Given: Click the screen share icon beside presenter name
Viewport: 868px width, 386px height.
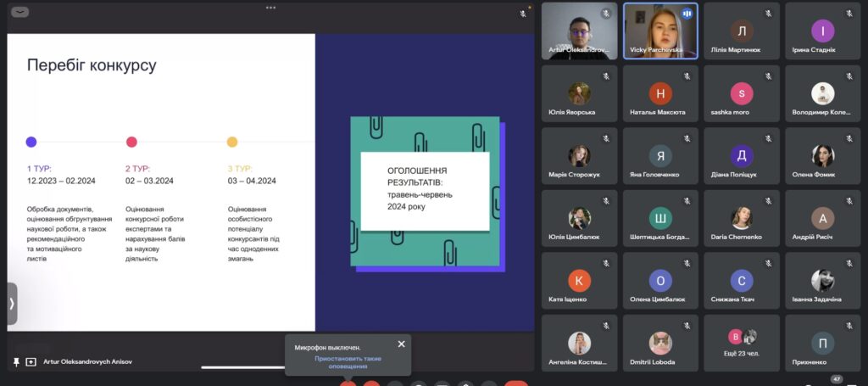Looking at the screenshot, I should click(31, 361).
